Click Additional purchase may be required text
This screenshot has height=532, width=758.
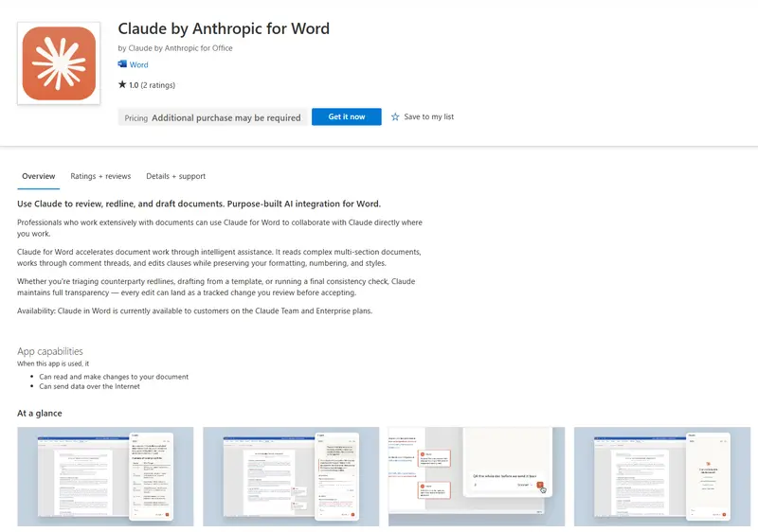point(226,117)
